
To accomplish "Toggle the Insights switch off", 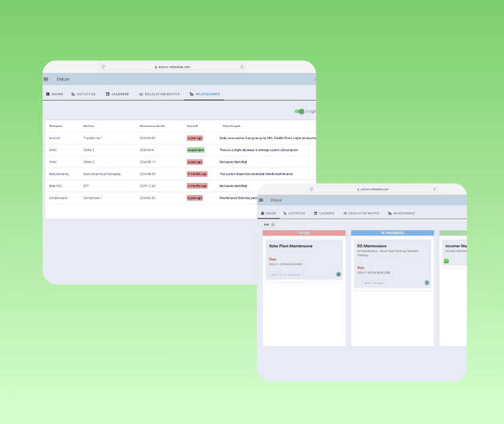I will tap(299, 111).
